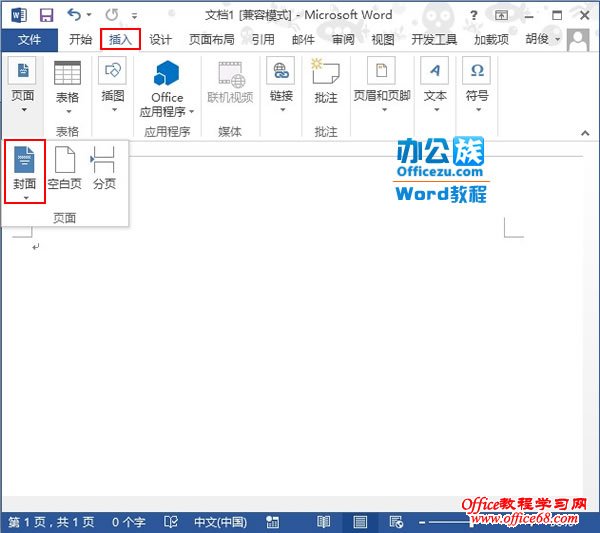Open the 加载项 (Add-ins) tab
600x533 pixels.
491,39
